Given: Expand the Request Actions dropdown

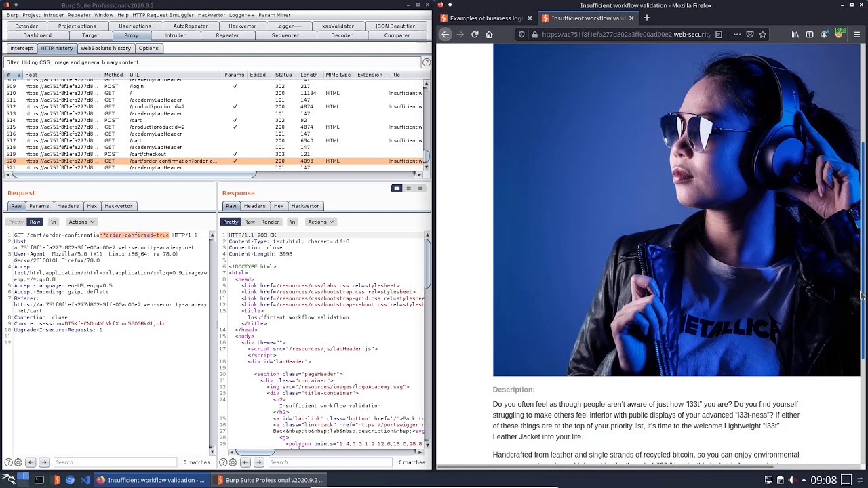Looking at the screenshot, I should (x=81, y=222).
